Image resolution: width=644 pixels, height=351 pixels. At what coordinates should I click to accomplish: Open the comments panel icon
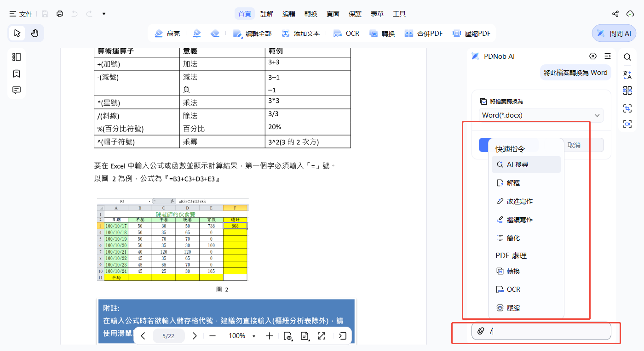[x=17, y=90]
